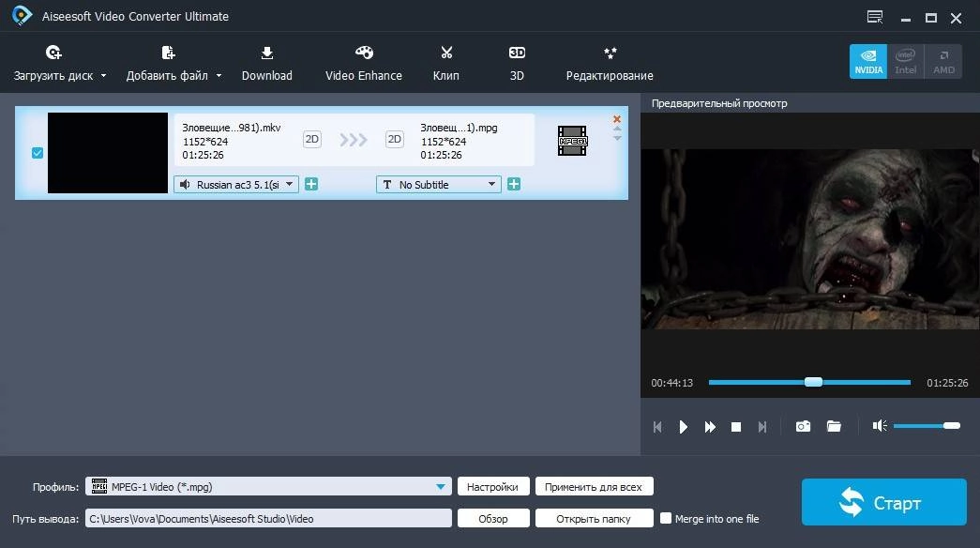Click the MPEG1 output format icon
Image resolution: width=980 pixels, height=548 pixels.
[572, 141]
